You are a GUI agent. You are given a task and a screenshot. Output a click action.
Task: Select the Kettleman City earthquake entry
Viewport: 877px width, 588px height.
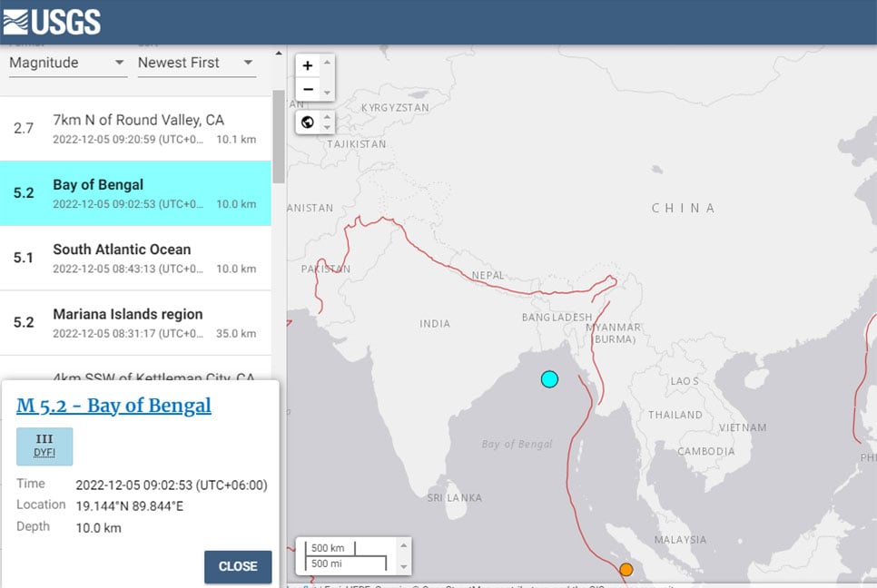click(x=153, y=373)
